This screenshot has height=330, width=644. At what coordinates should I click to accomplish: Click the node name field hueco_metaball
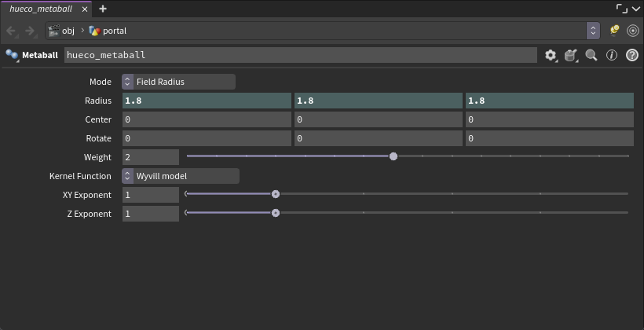pyautogui.click(x=301, y=55)
